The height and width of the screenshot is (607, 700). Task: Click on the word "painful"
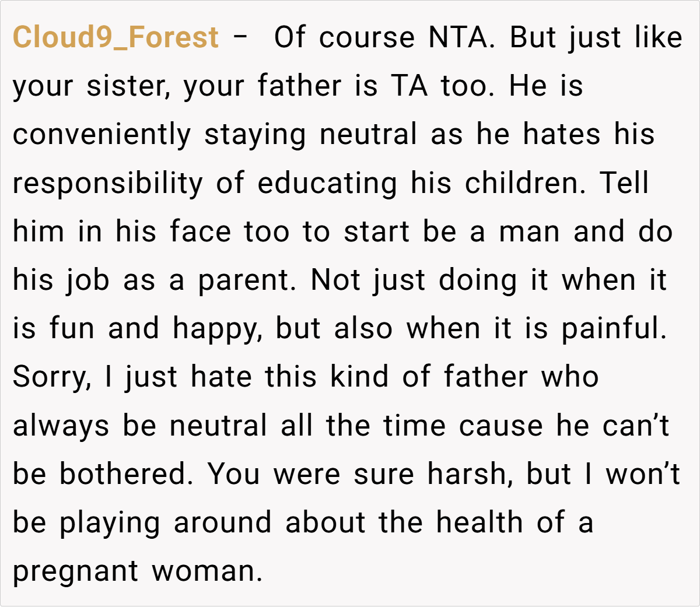(614, 329)
